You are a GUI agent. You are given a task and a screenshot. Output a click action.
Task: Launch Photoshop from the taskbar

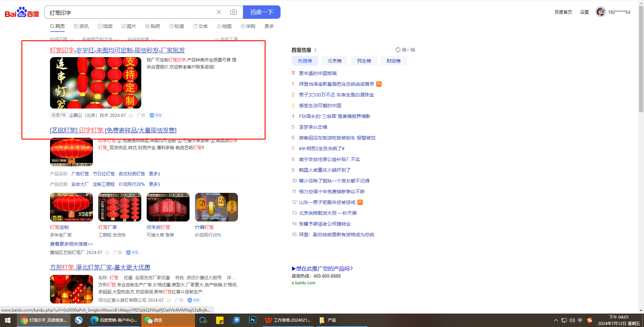coord(253,320)
